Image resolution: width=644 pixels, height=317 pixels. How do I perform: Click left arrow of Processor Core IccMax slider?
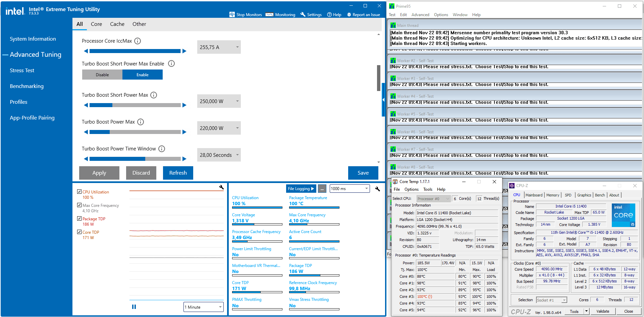[86, 51]
